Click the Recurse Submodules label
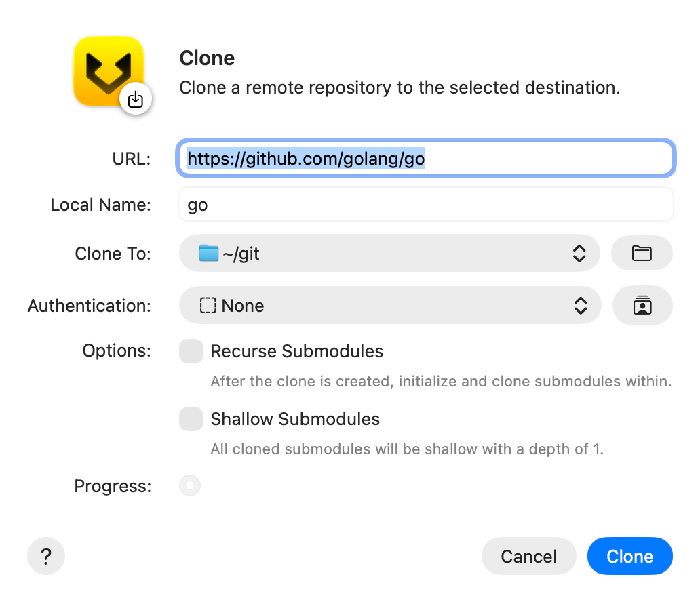 point(297,351)
